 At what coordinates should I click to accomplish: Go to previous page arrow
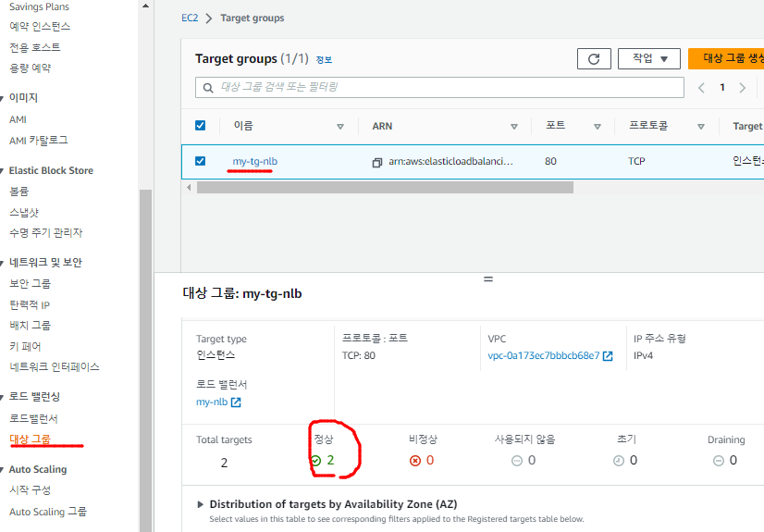click(x=701, y=88)
